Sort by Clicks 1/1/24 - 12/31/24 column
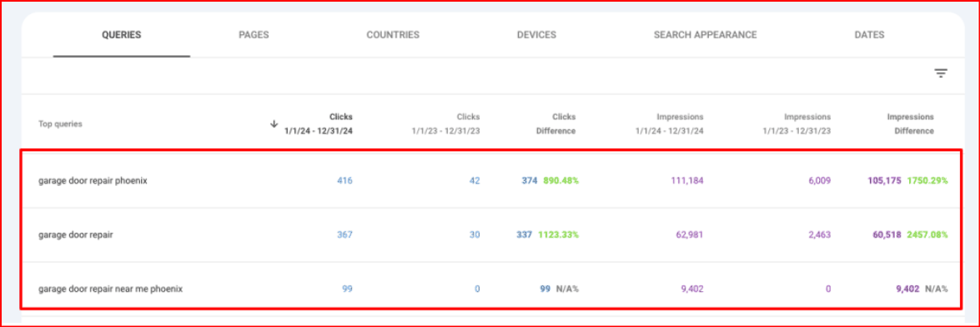 318,123
